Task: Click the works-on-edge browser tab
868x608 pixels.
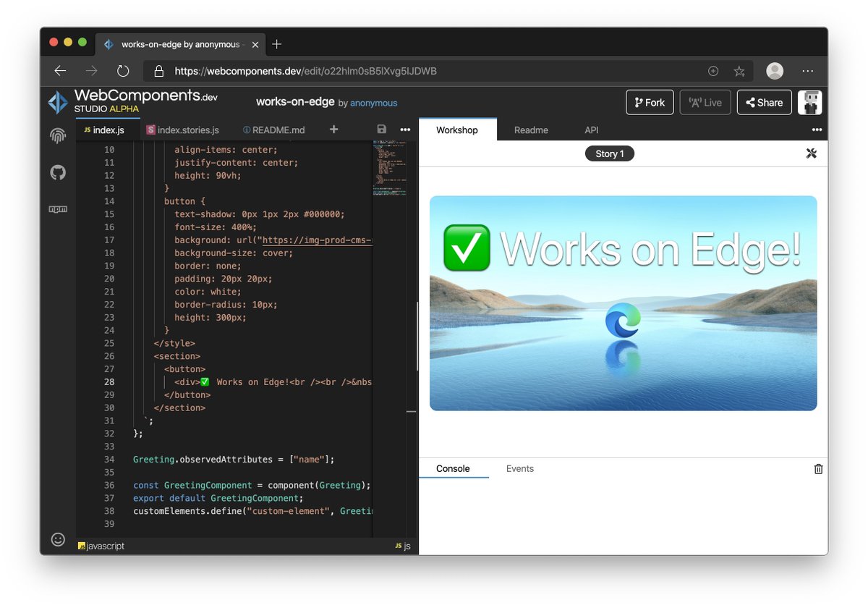Action: click(179, 44)
